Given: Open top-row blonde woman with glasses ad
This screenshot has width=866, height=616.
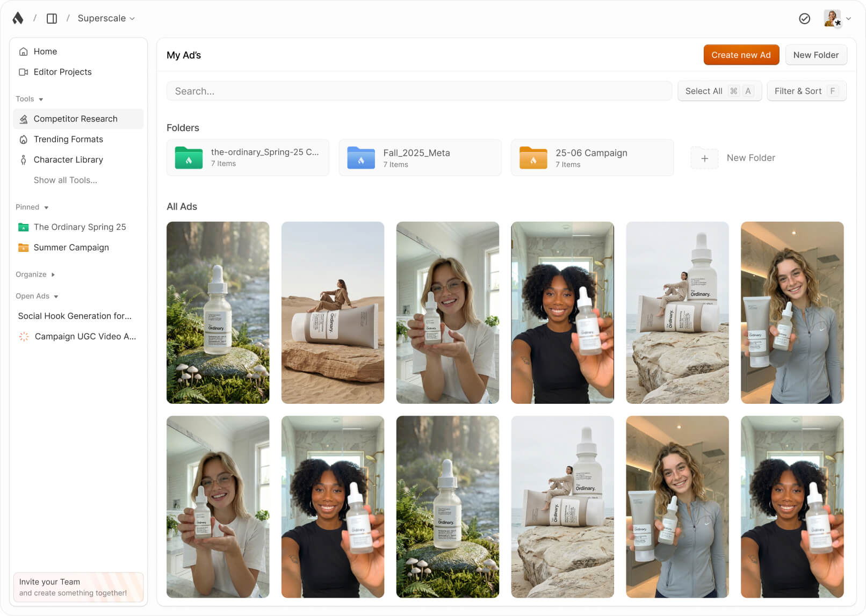Looking at the screenshot, I should (x=448, y=313).
